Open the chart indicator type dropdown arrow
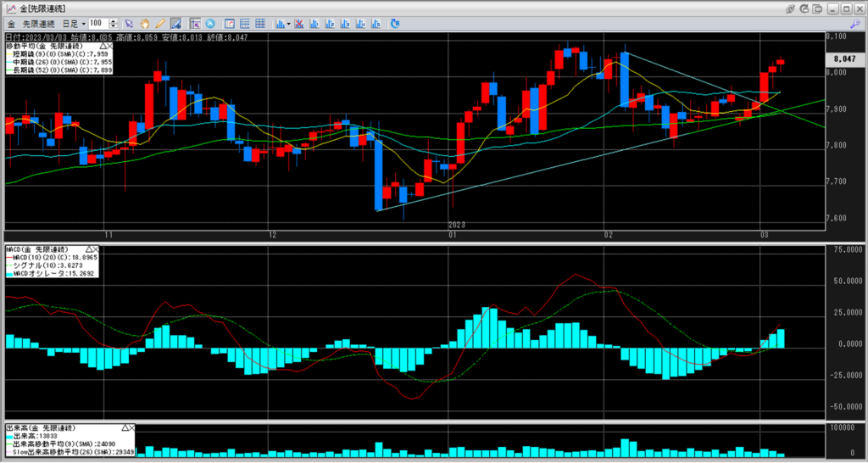The height and width of the screenshot is (463, 868). coord(289,23)
